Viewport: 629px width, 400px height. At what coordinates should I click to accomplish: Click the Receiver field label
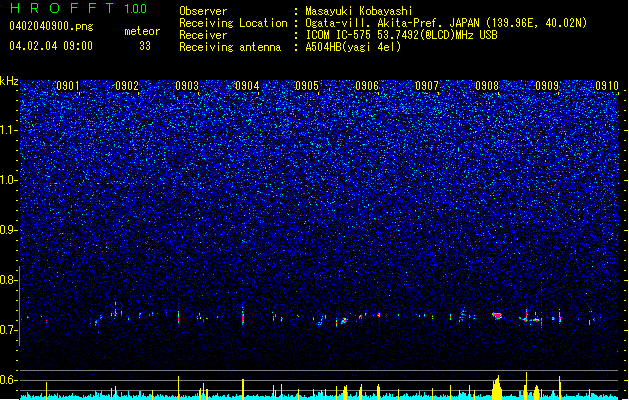(203, 35)
